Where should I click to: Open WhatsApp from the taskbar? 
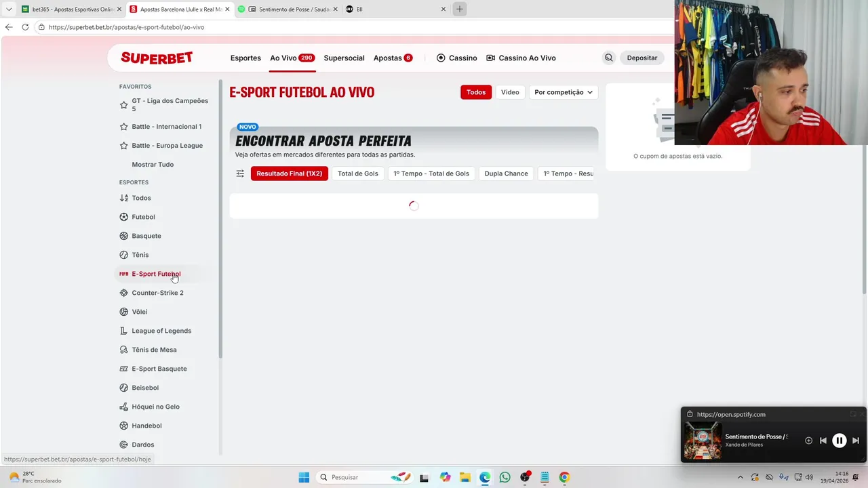coord(505,477)
